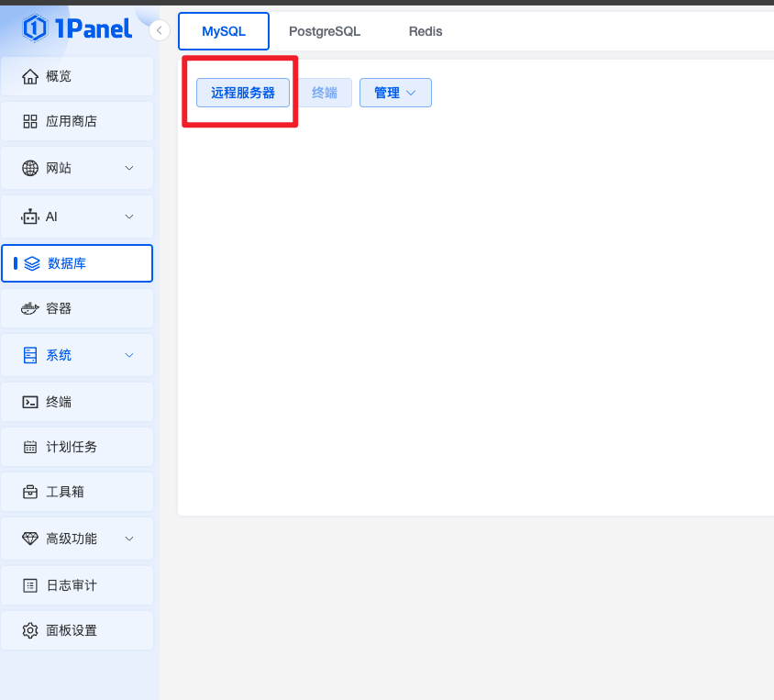Click the calendar icon for 计划任务
Viewport: 774px width, 700px height.
[x=30, y=447]
